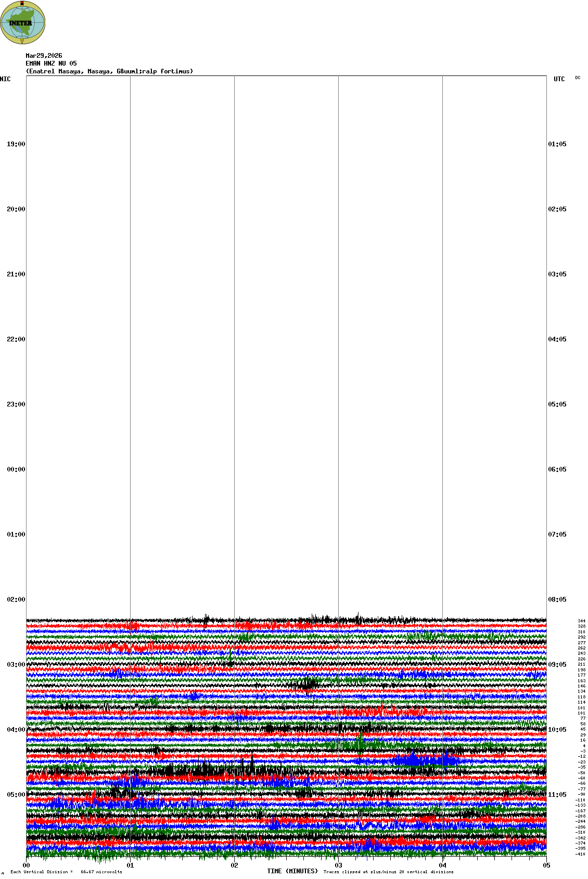Click the INETER logo
Viewport: 588px width, 879px height.
tap(22, 22)
